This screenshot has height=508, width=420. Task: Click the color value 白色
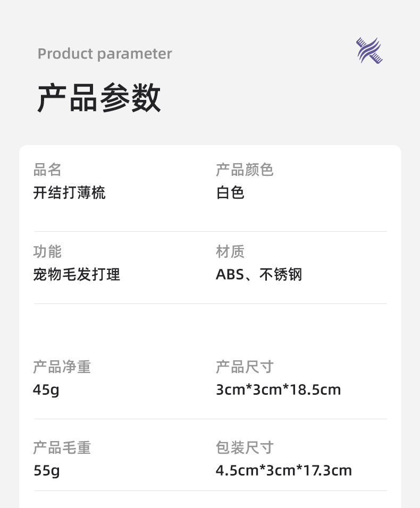(230, 193)
